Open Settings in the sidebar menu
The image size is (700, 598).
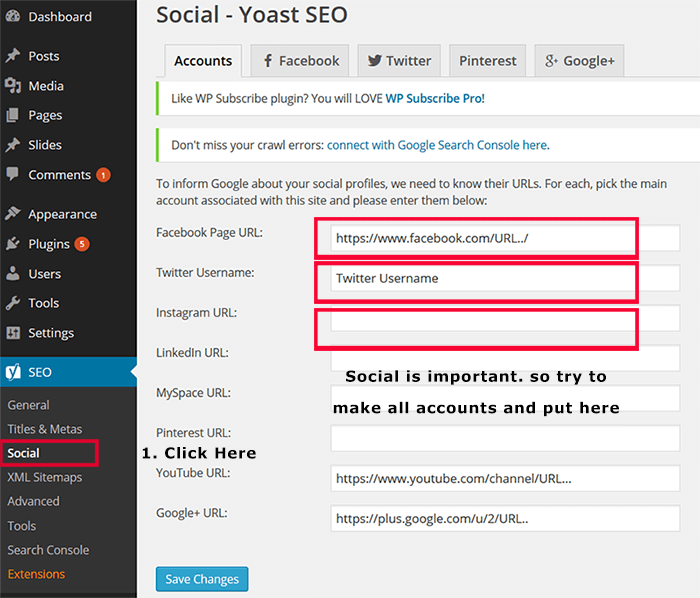(68, 333)
